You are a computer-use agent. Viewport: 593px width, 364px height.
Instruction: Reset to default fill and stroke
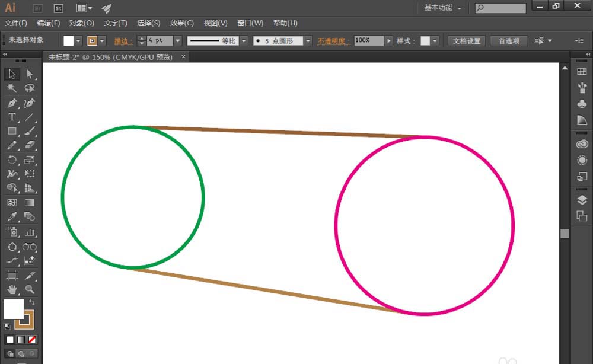[7, 326]
